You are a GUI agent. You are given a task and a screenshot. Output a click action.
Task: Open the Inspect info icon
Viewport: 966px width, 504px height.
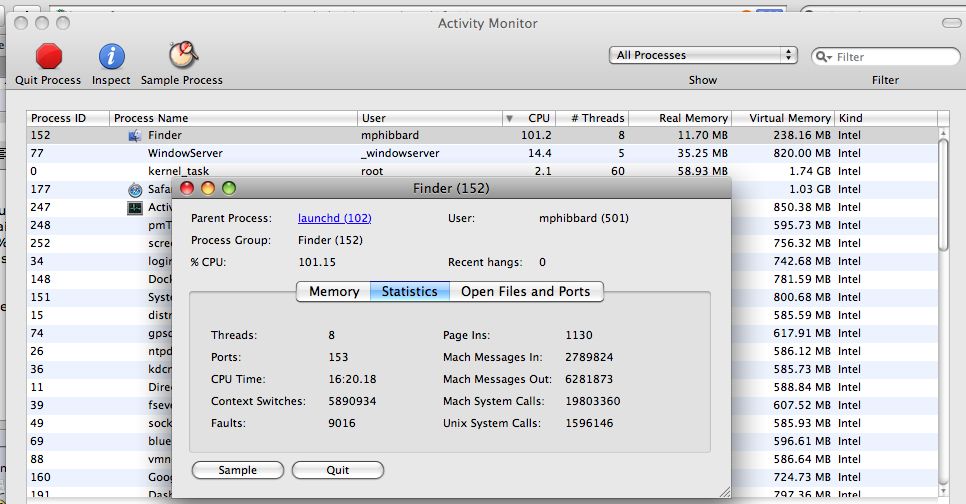point(112,56)
